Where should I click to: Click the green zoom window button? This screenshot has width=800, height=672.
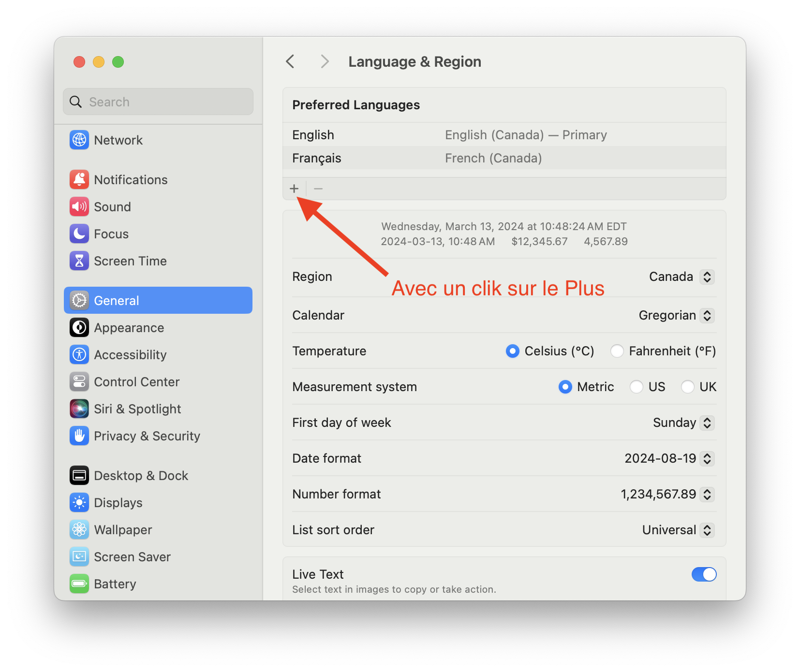click(118, 62)
